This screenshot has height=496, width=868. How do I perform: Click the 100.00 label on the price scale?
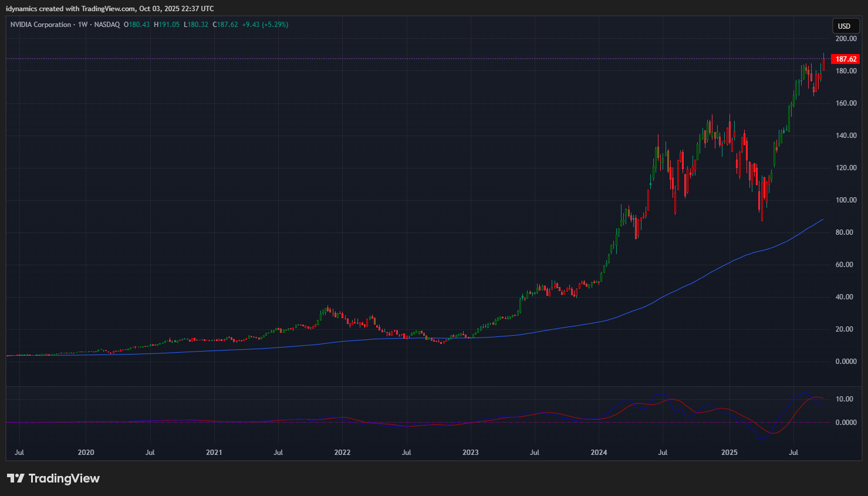tap(846, 200)
